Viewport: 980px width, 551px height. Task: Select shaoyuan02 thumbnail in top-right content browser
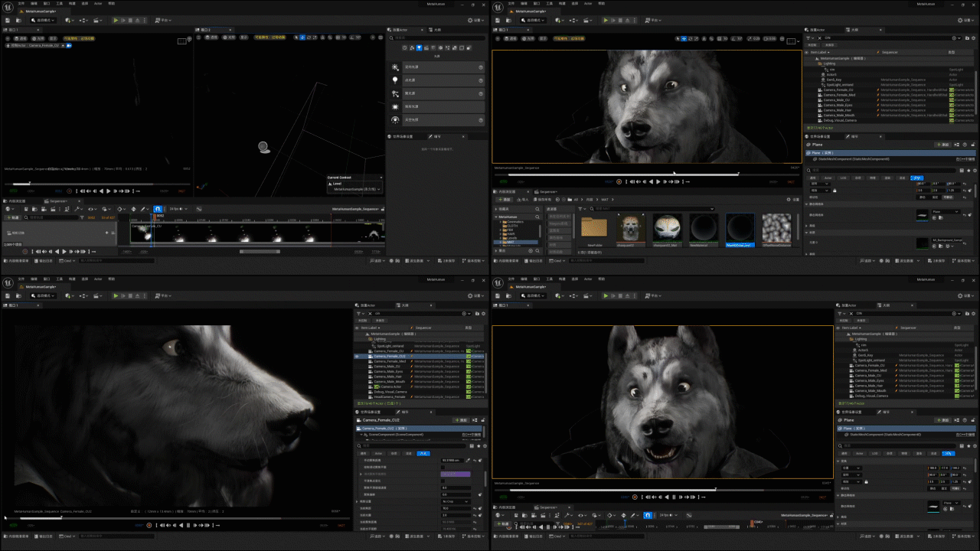point(631,230)
